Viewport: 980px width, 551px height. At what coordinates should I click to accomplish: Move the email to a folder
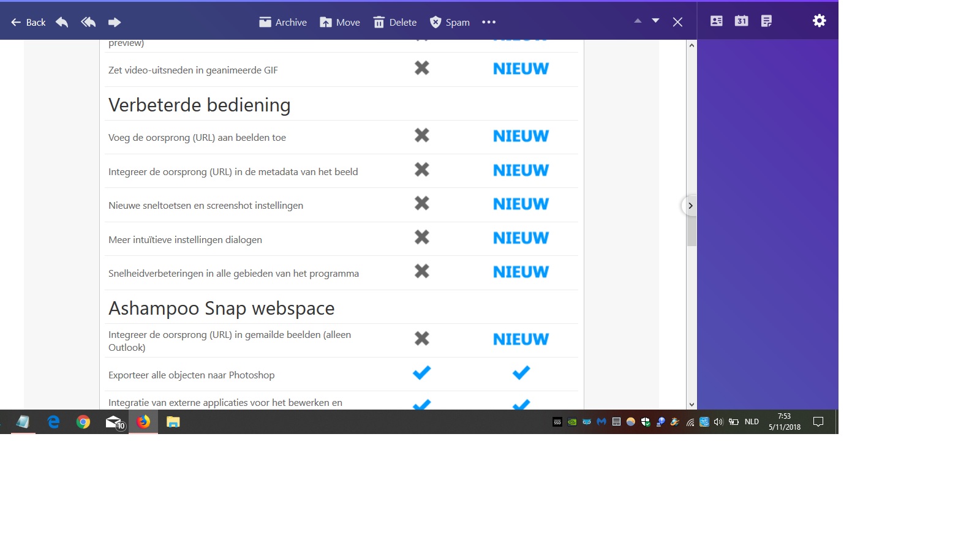click(340, 22)
